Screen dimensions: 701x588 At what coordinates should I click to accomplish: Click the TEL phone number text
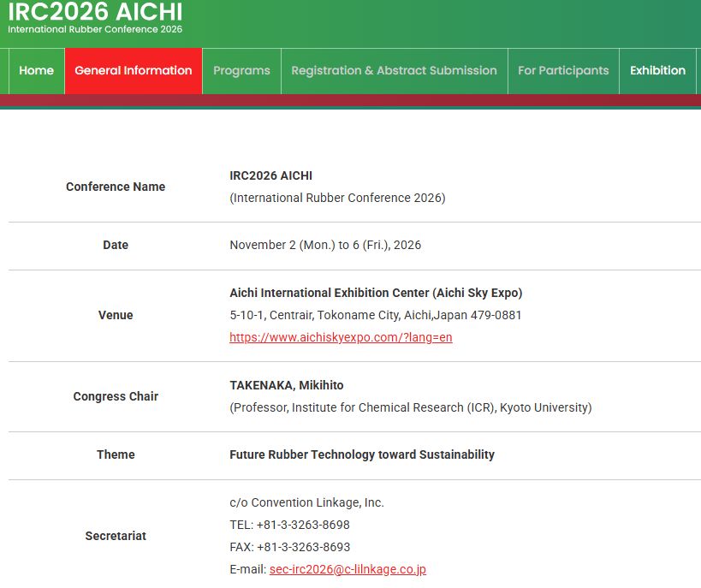289,525
